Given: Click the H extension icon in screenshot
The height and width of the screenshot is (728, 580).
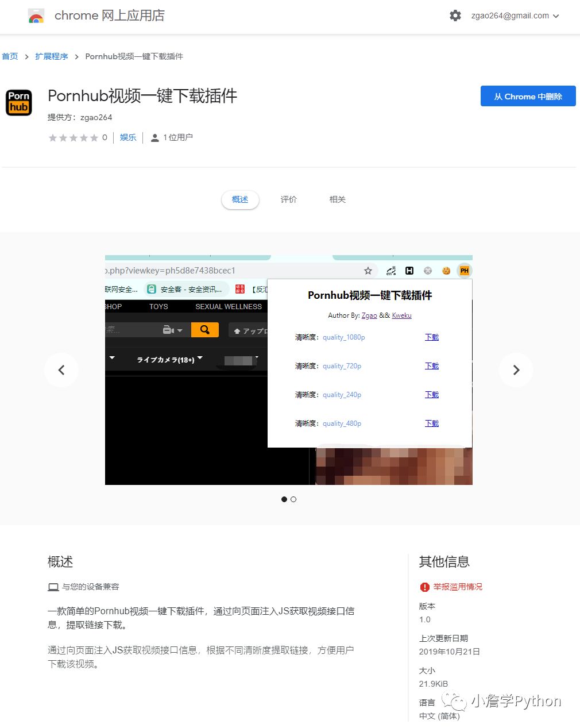Looking at the screenshot, I should point(409,271).
